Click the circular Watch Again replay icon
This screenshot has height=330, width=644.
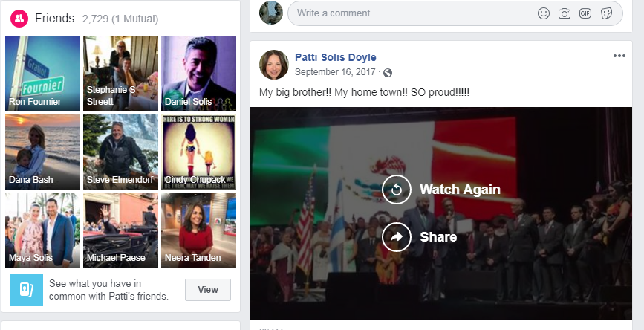point(397,190)
